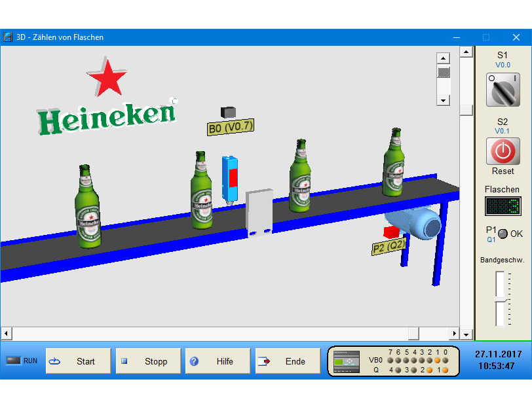The image size is (532, 409).
Task: Click the VB0 bit 0 LED
Action: pos(446,361)
